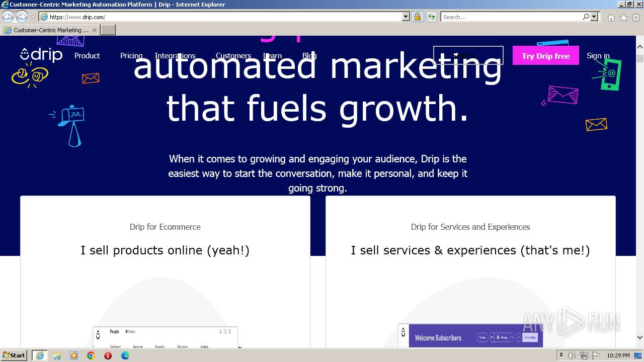Open File Explorer folder in taskbar
Image resolution: width=644 pixels, height=362 pixels.
(57, 355)
